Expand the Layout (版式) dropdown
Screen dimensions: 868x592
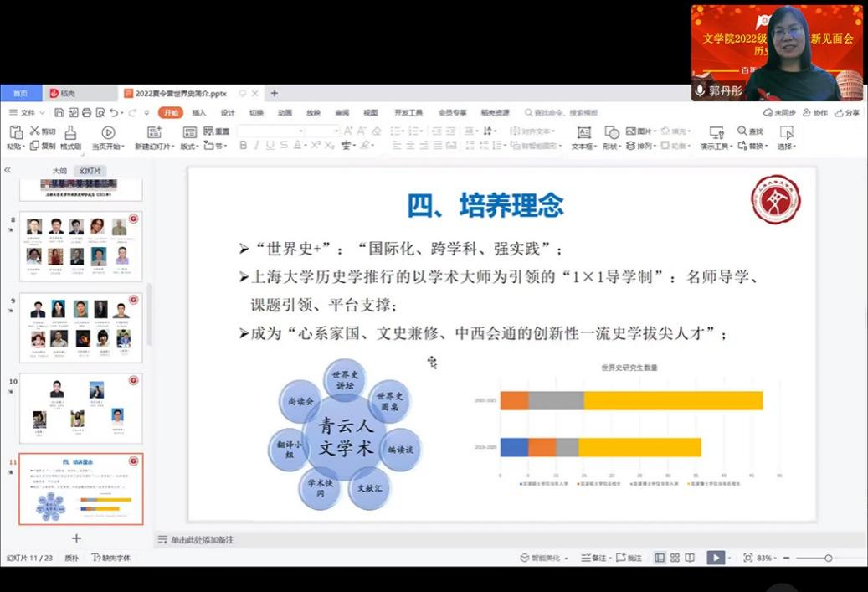click(189, 146)
